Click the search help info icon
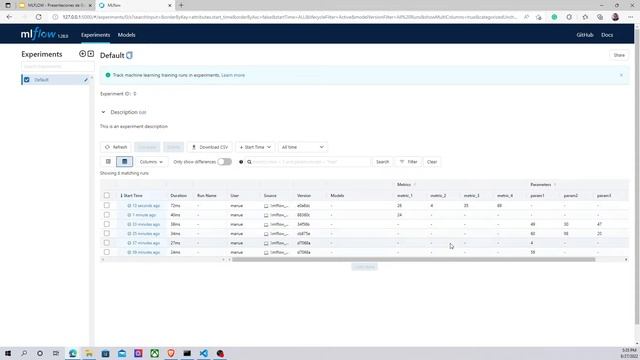Screen dimensions: 640x360 point(241,162)
